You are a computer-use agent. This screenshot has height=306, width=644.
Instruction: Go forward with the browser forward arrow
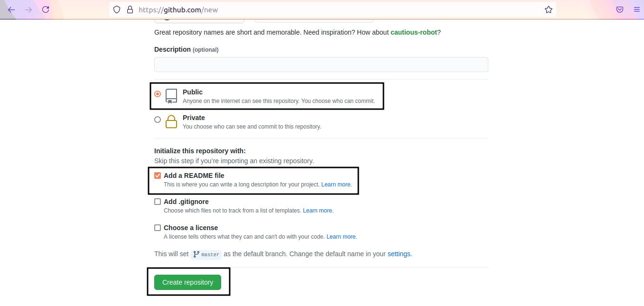[x=28, y=9]
